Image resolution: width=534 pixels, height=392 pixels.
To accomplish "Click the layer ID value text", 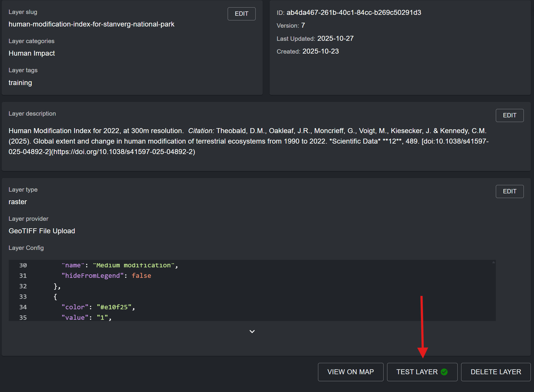I will coord(354,13).
